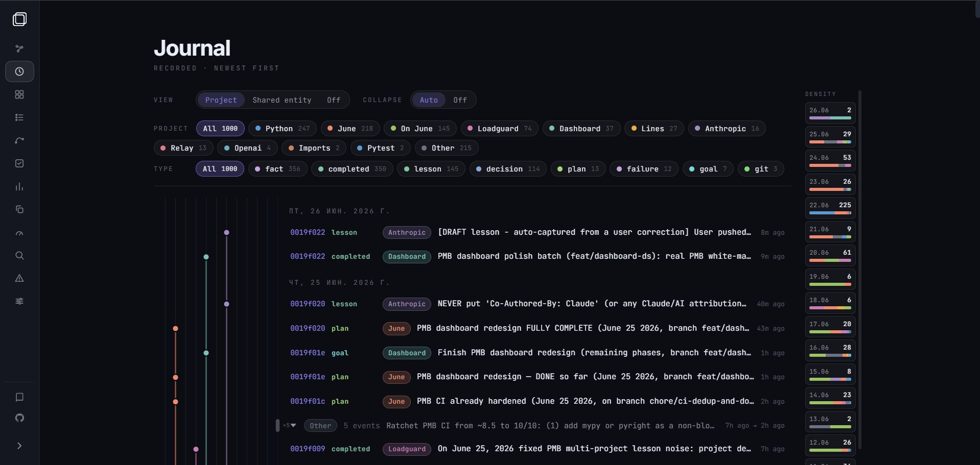Filter by Loadguard project
Image resolution: width=980 pixels, height=465 pixels.
[500, 129]
